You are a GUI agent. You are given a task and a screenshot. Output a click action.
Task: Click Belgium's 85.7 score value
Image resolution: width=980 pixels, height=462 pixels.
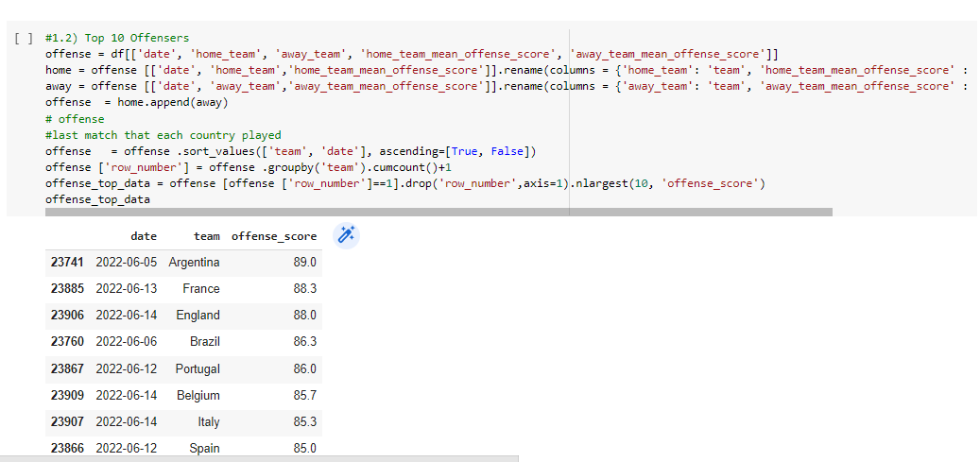(304, 395)
